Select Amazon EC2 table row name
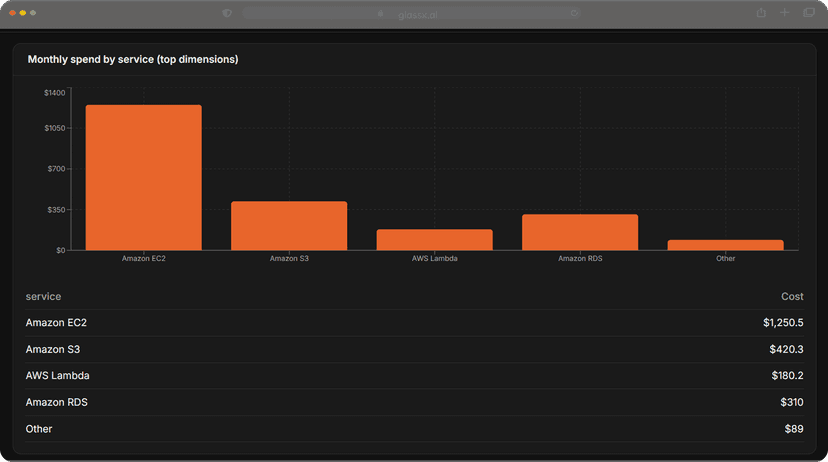This screenshot has width=828, height=462. click(x=56, y=323)
